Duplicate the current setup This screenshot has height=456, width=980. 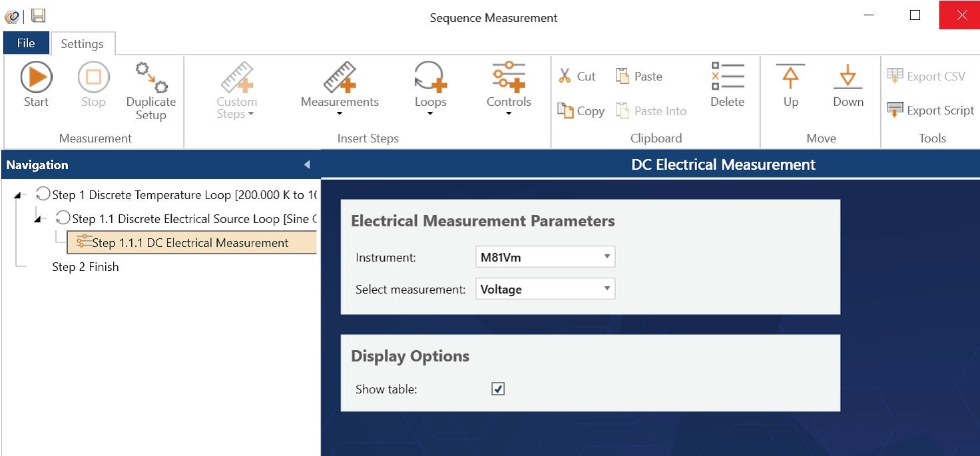(x=151, y=91)
